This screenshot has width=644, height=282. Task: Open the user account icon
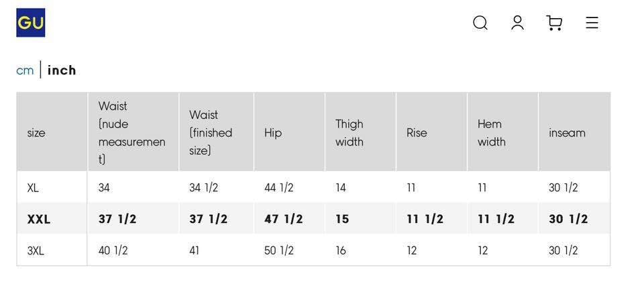[x=517, y=23]
